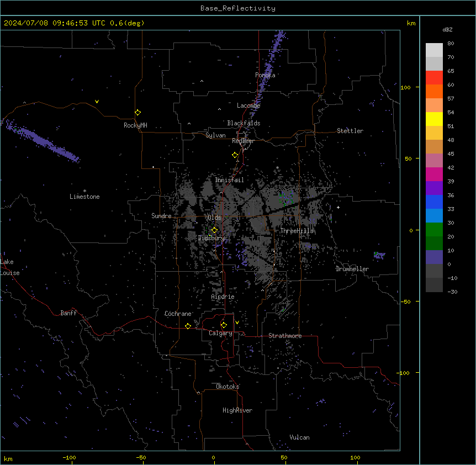This screenshot has height=465, width=476.
Task: Click the km unit label at bottom left
Action: 8,459
